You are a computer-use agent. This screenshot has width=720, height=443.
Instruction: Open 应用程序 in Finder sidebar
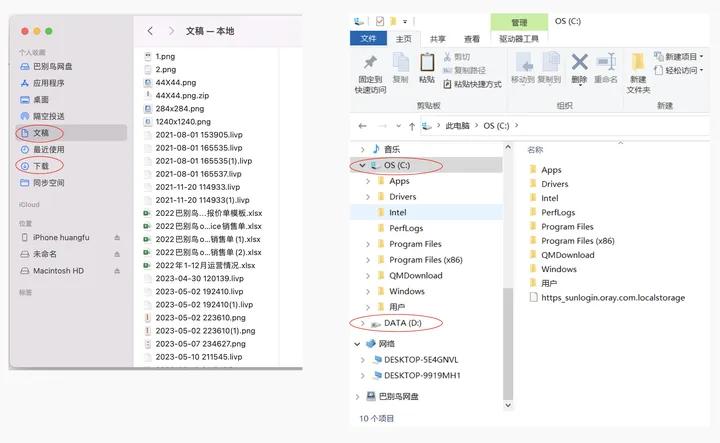42,83
